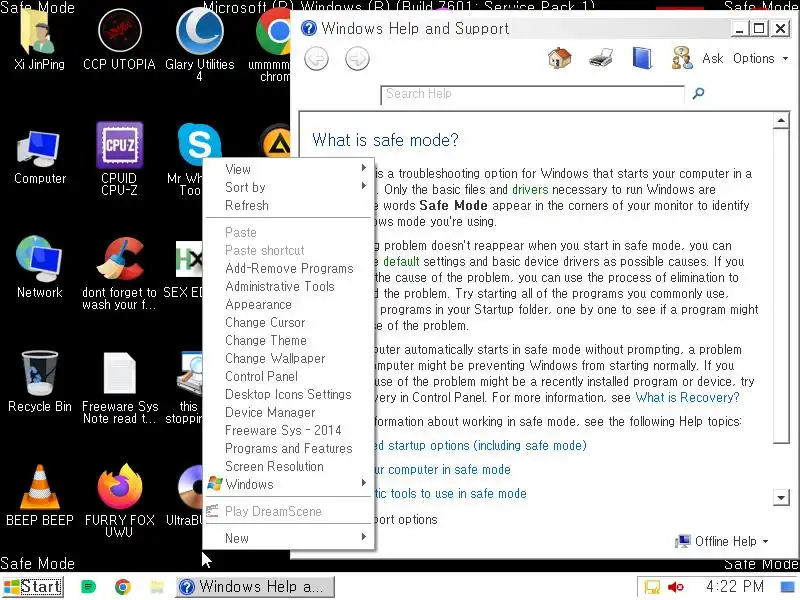800x600 pixels.
Task: Choose Change Wallpaper menu item
Action: [x=288, y=358]
